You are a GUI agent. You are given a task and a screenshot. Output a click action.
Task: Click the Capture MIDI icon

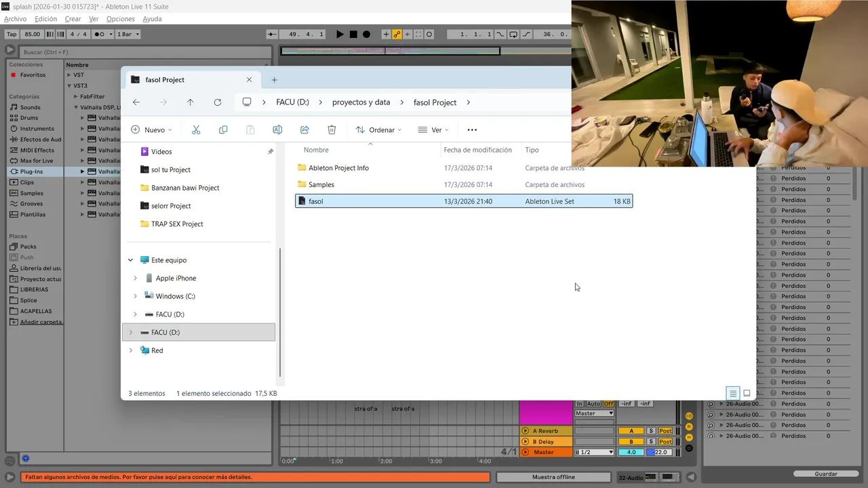418,34
